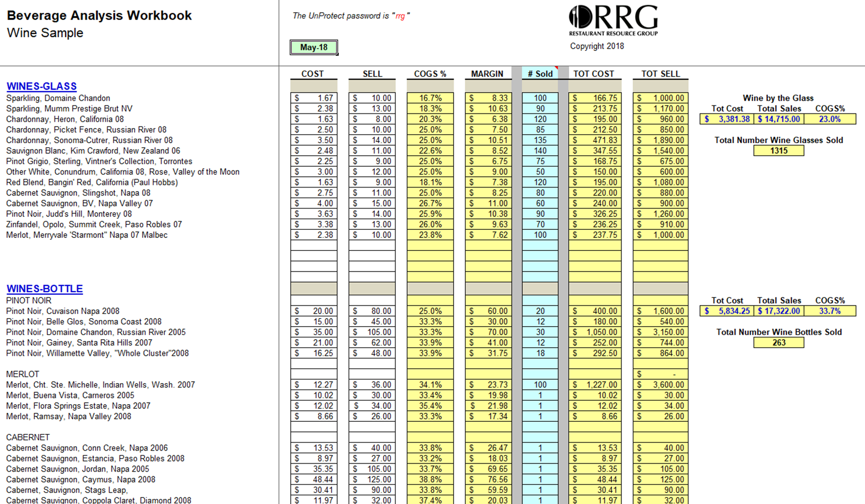Select sell price cell for Pinot Noir, Cuvaison Napa
The height and width of the screenshot is (504, 865).
(x=372, y=311)
